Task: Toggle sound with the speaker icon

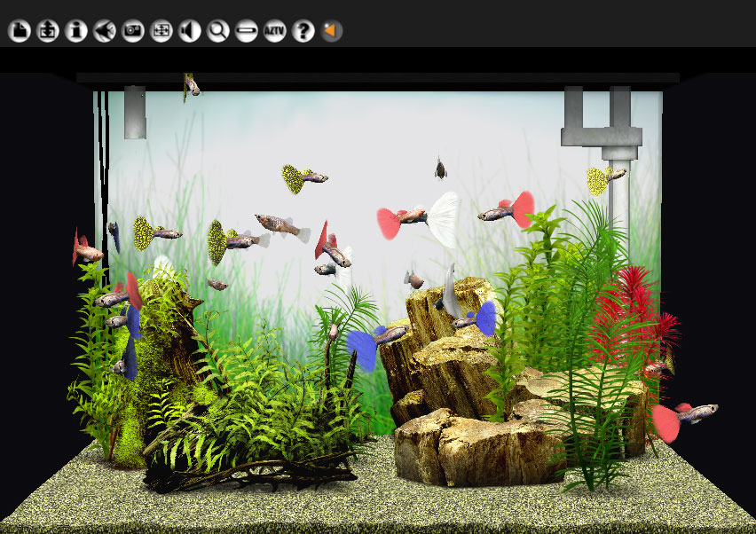Action: pyautogui.click(x=190, y=32)
